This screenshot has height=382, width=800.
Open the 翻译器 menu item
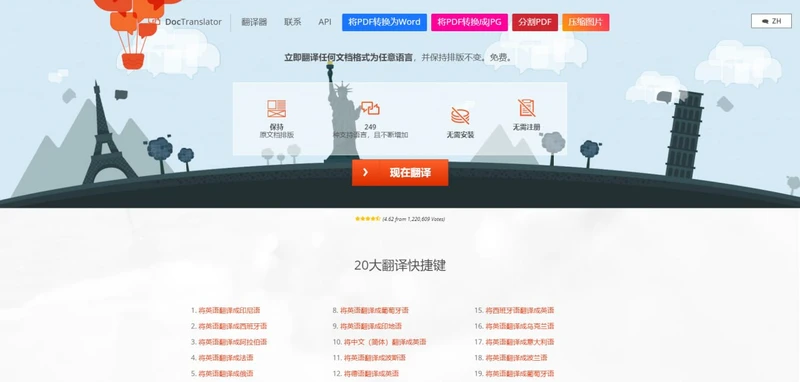point(254,22)
